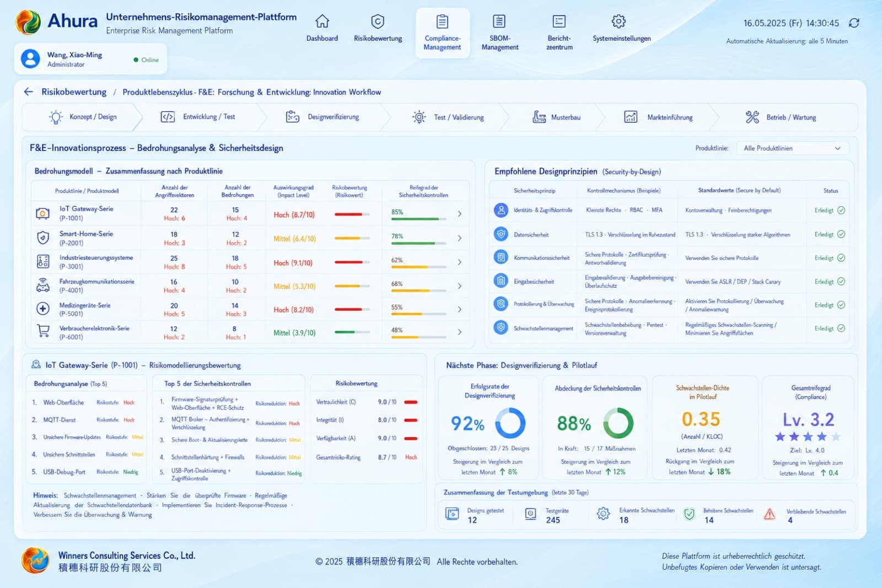The image size is (882, 588).
Task: Open Systemeinstellungen gear icon
Action: click(619, 21)
